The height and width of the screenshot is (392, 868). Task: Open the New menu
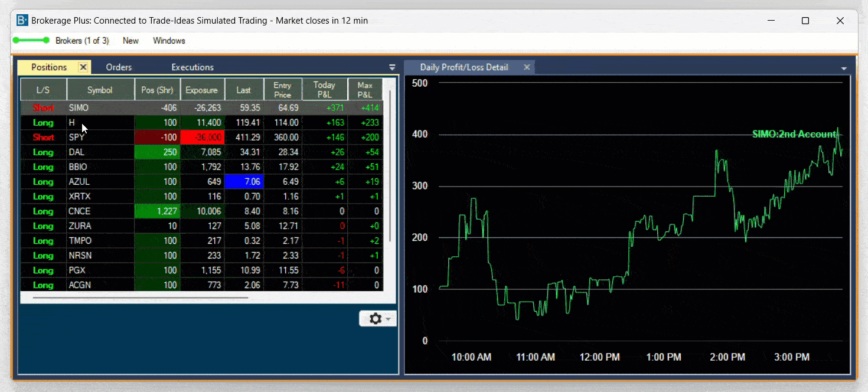pyautogui.click(x=130, y=41)
